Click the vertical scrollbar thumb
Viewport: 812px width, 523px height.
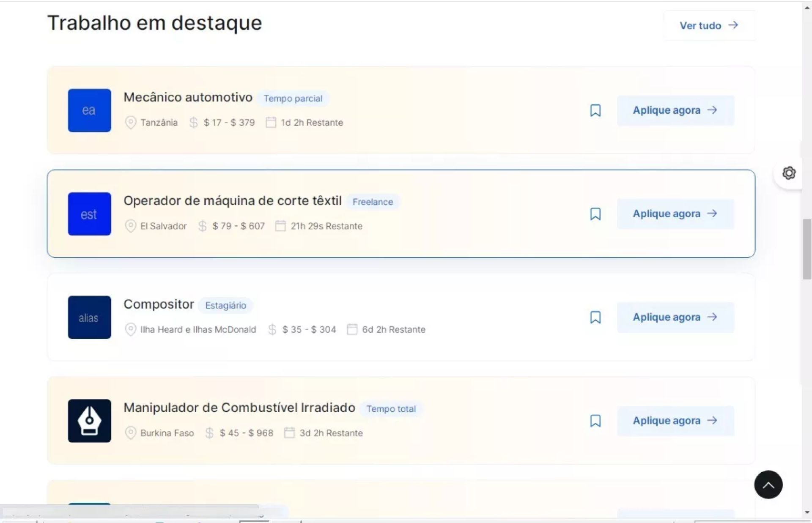[x=807, y=249]
